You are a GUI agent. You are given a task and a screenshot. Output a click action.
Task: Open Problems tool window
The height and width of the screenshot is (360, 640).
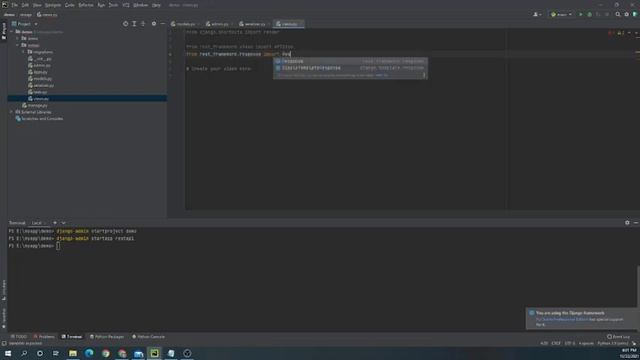click(x=44, y=337)
